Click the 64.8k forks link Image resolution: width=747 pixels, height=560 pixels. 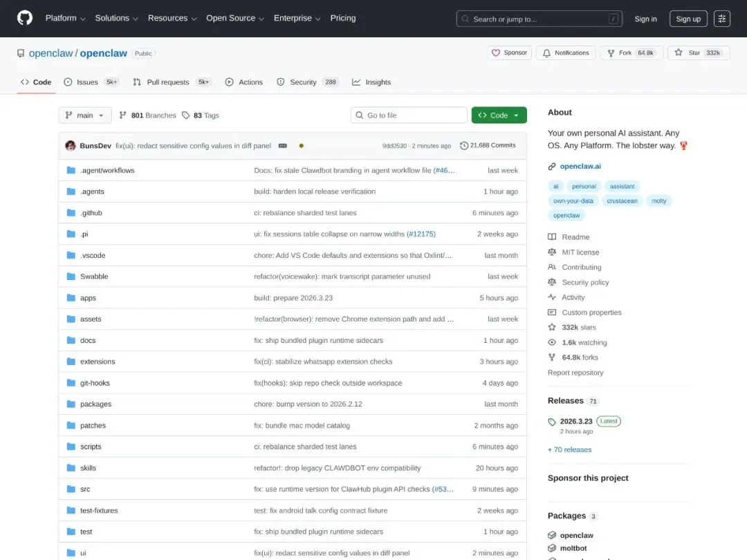pyautogui.click(x=580, y=357)
